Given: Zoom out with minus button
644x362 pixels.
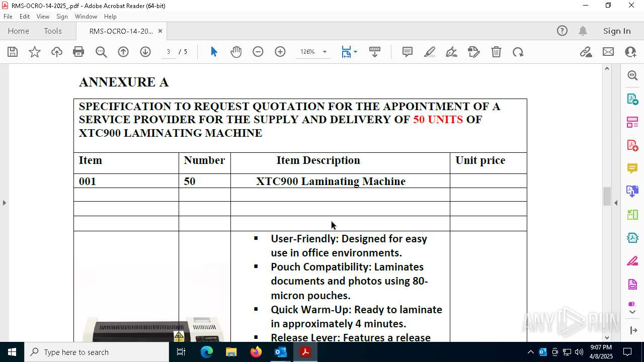Looking at the screenshot, I should pyautogui.click(x=258, y=52).
